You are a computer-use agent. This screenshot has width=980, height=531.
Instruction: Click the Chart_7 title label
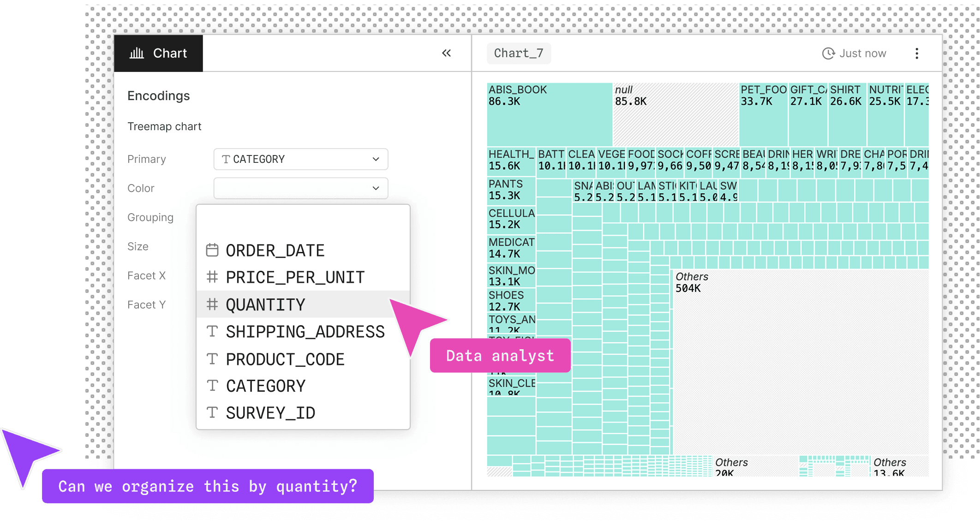point(518,53)
